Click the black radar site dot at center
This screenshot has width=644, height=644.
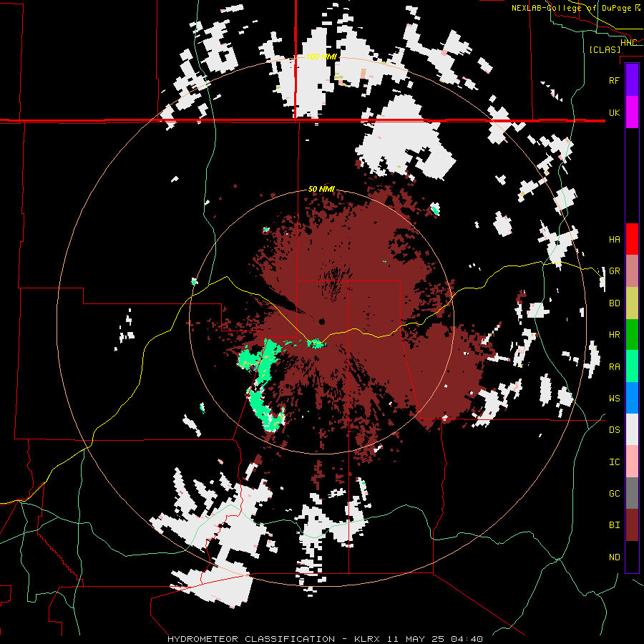coord(321,321)
